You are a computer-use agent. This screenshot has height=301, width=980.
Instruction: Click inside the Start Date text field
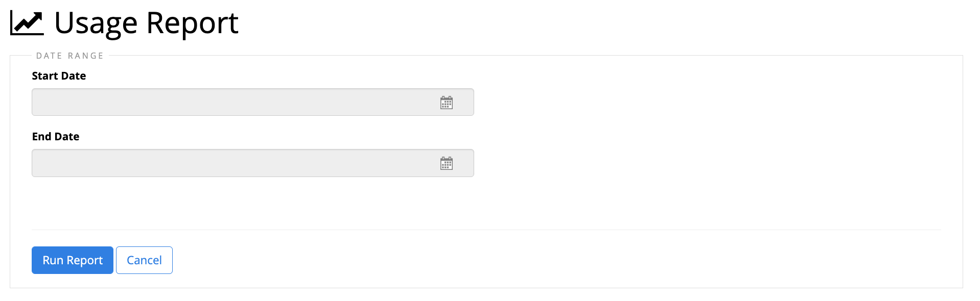252,102
